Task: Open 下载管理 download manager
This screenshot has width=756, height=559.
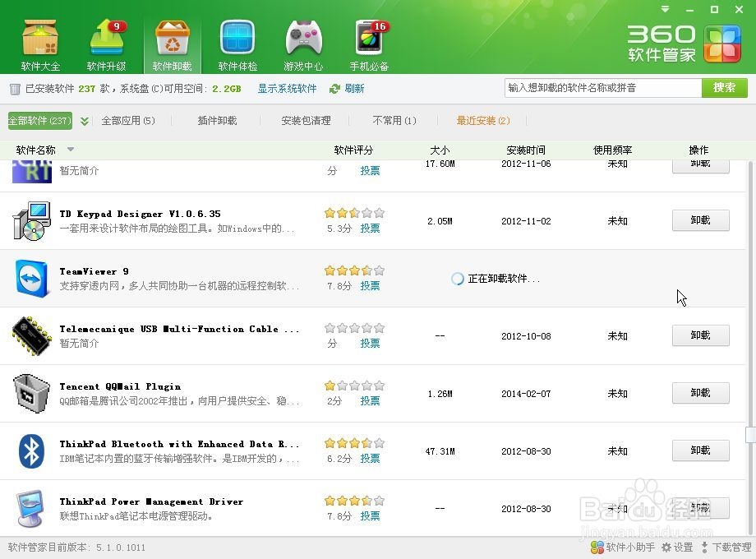Action: tap(726, 547)
